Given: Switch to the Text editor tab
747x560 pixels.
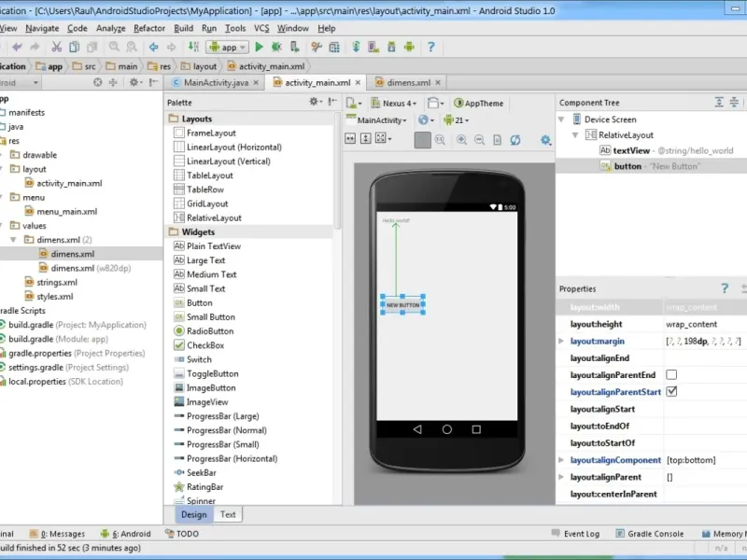Looking at the screenshot, I should click(x=227, y=514).
